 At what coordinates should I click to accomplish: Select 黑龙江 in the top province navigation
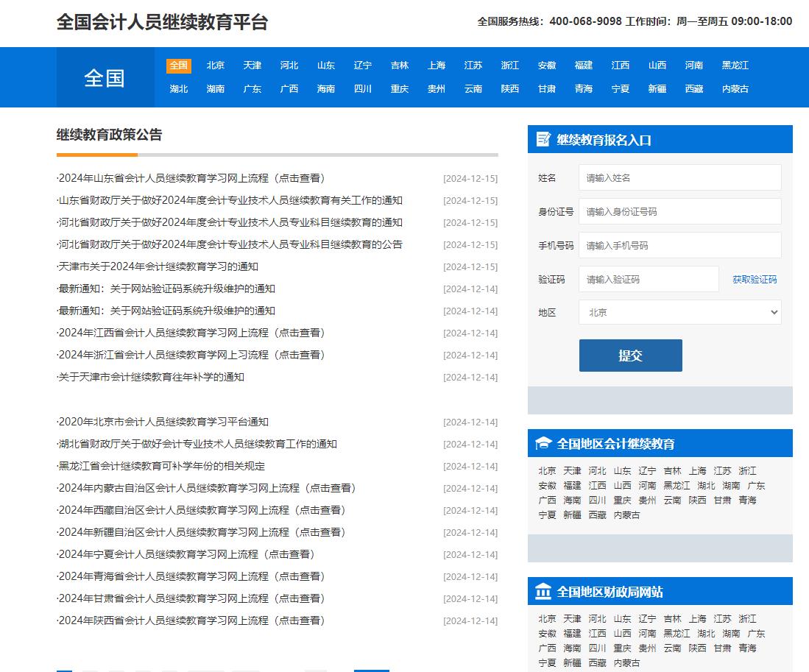point(735,66)
